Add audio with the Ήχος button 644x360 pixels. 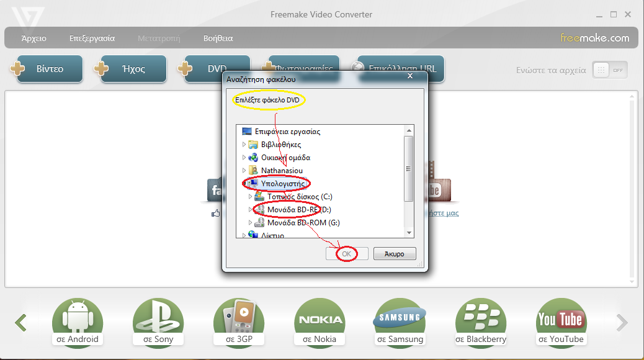click(x=133, y=69)
